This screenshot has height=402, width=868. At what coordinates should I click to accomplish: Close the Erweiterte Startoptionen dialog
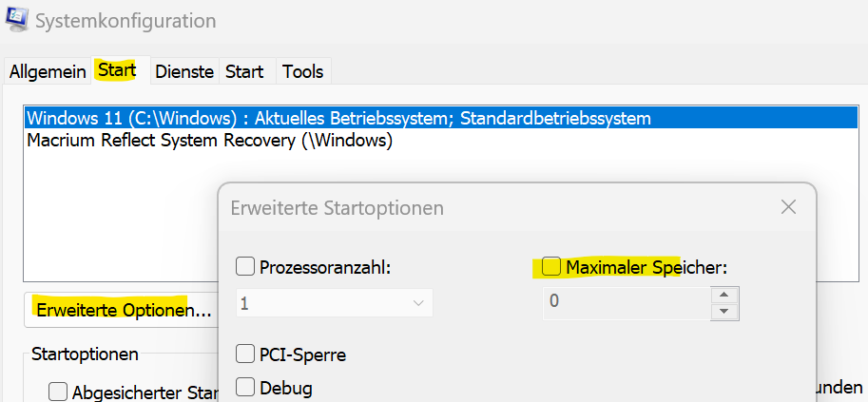pyautogui.click(x=788, y=207)
